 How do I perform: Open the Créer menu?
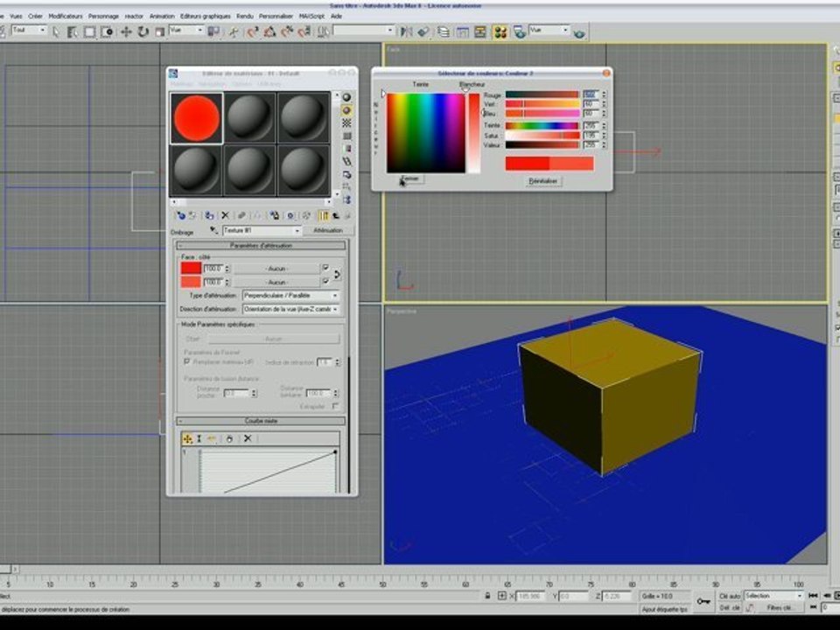(x=35, y=16)
